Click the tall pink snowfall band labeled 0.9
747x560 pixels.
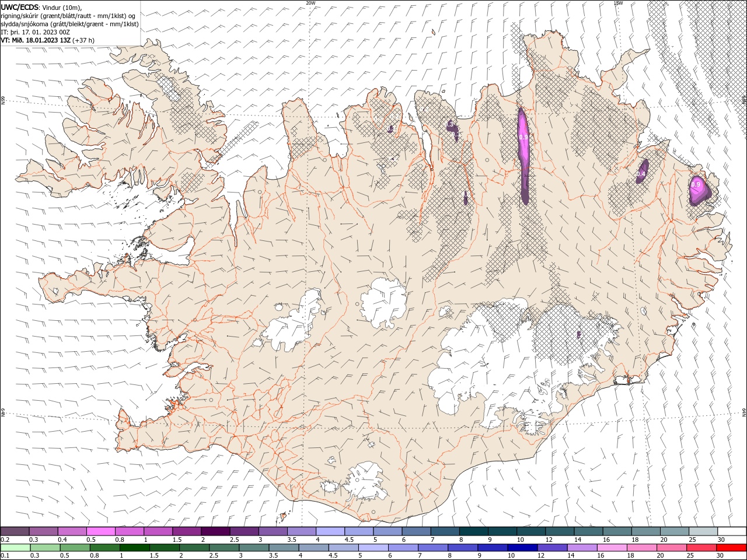point(523,155)
